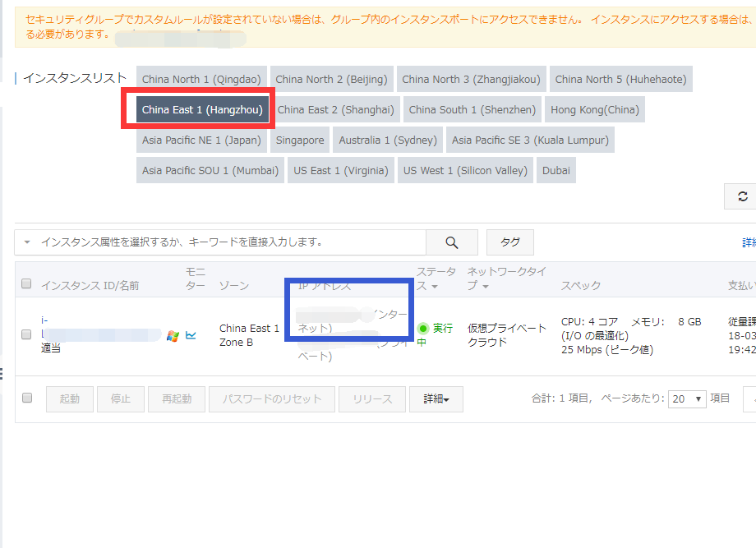Click the パスワードのリセット button
The height and width of the screenshot is (548, 756).
(272, 399)
